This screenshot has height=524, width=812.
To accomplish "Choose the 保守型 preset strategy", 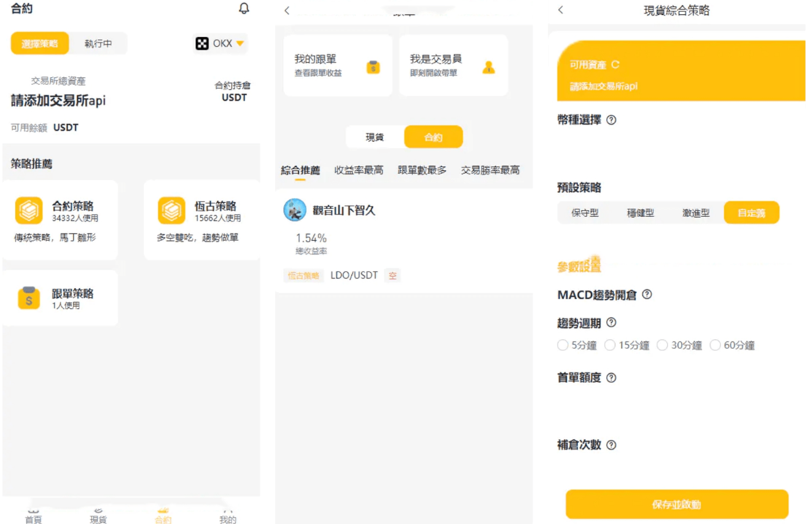I will (585, 213).
